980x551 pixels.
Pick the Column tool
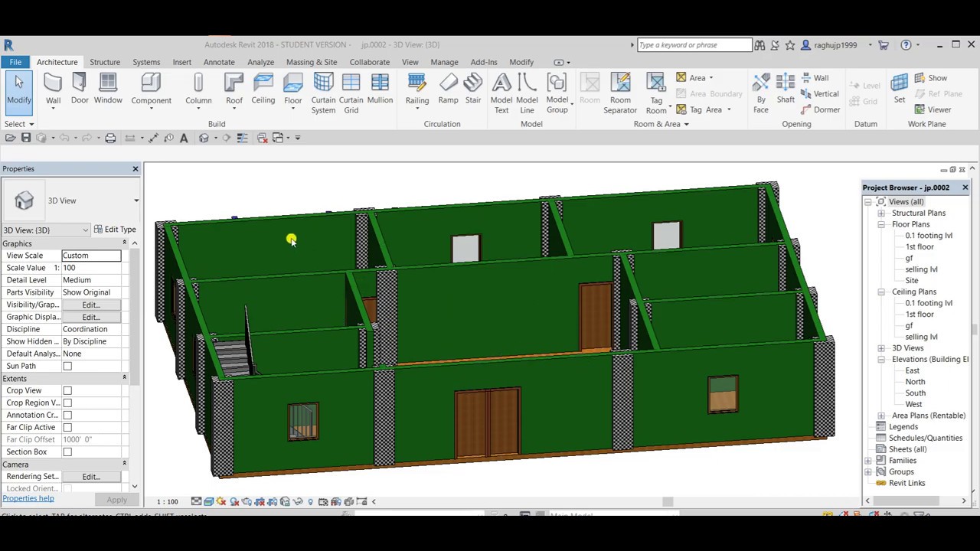[198, 90]
